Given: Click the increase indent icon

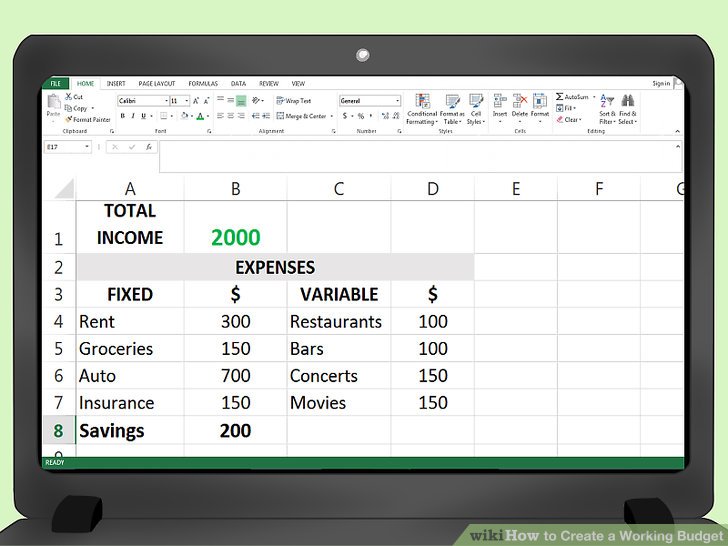Looking at the screenshot, I should pyautogui.click(x=266, y=116).
